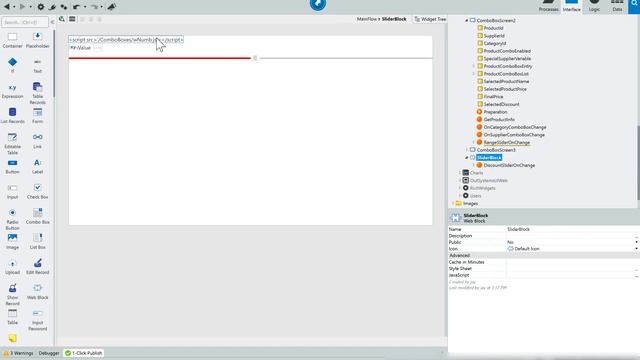The image size is (640, 360).
Task: Select the script tag expression on the canvas
Action: pos(126,40)
